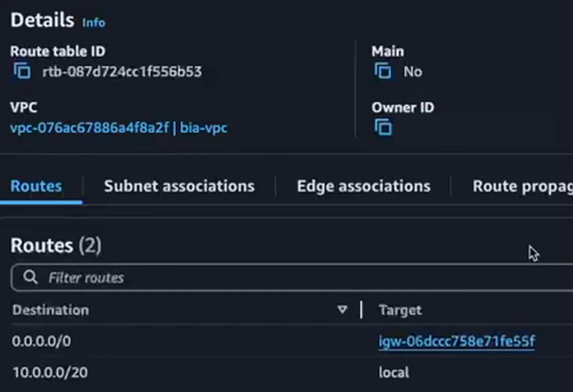Viewport: 573px width, 392px height.
Task: Click the Destination column header
Action: coord(51,310)
